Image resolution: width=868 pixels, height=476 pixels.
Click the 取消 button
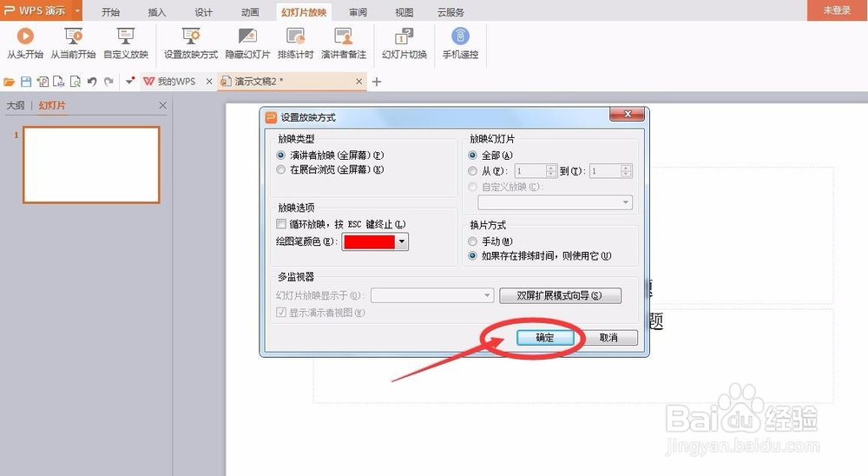[x=608, y=338]
